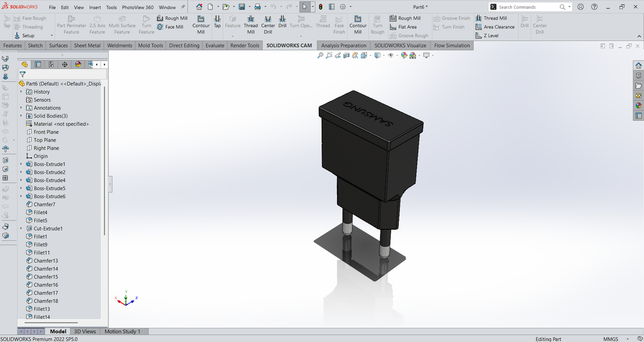The height and width of the screenshot is (342, 644).
Task: Click the feature tree vertical scrollbar
Action: pos(104,161)
